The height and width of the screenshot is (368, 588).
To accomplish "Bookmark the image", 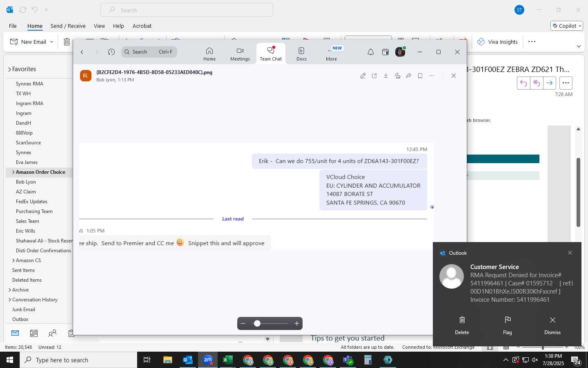I will pyautogui.click(x=420, y=76).
